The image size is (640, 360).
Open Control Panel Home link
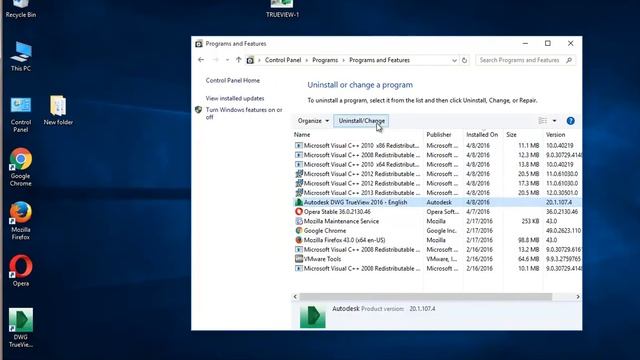coord(233,80)
